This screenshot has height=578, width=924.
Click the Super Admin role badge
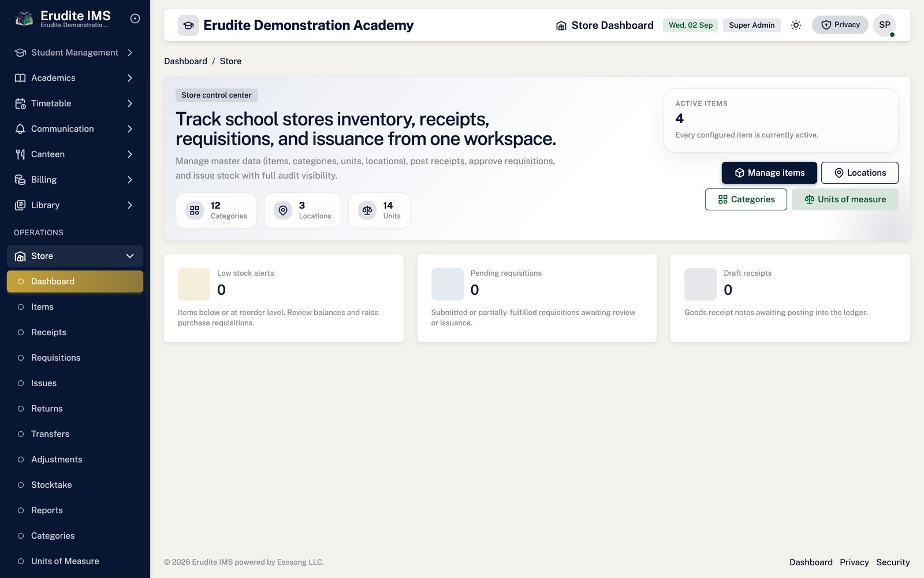tap(752, 25)
